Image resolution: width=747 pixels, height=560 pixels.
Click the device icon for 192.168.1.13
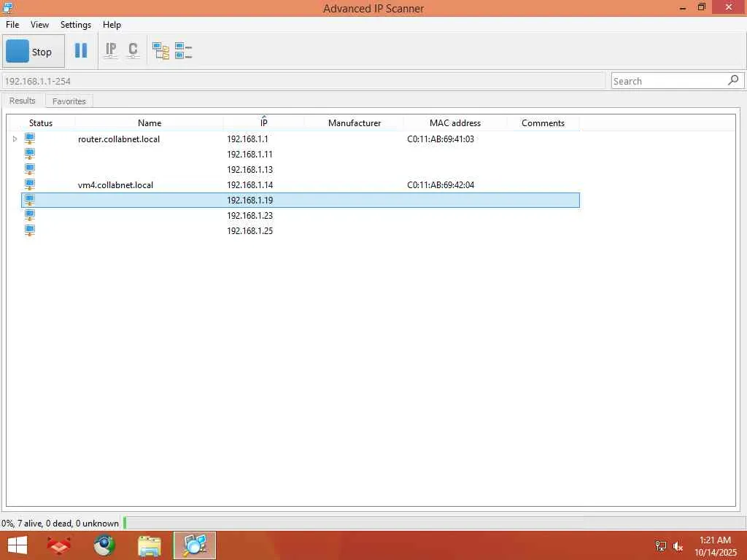[x=29, y=169]
